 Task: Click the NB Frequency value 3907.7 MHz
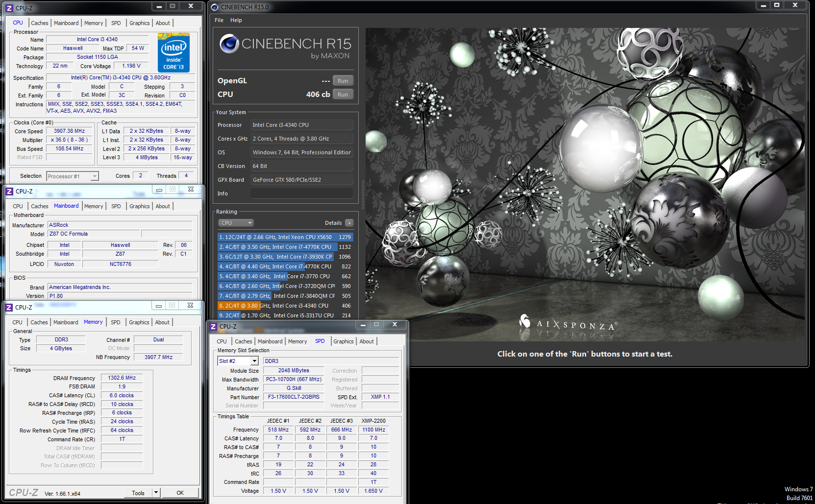pyautogui.click(x=158, y=357)
